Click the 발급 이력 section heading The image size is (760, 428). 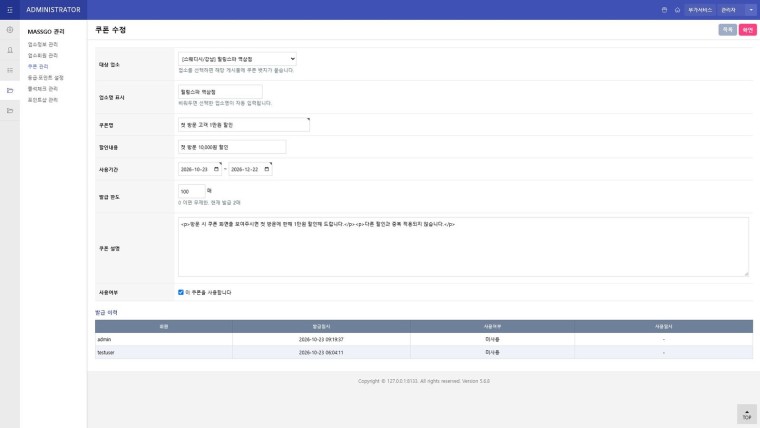106,313
